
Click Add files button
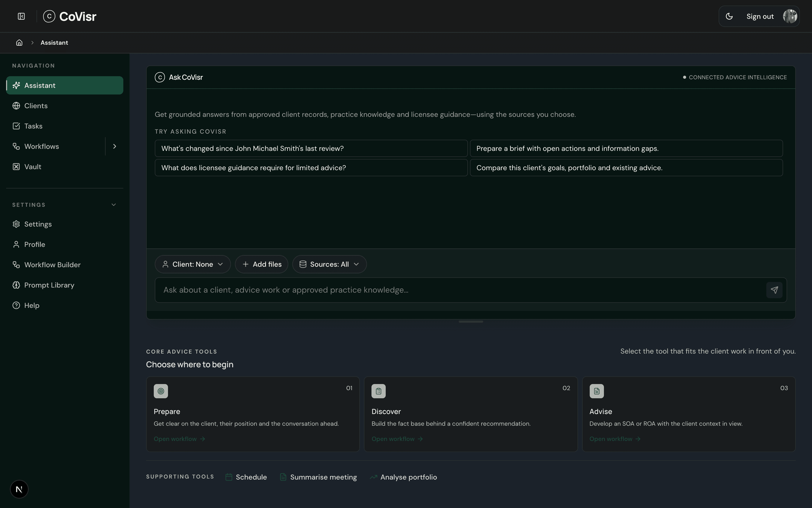tap(262, 264)
